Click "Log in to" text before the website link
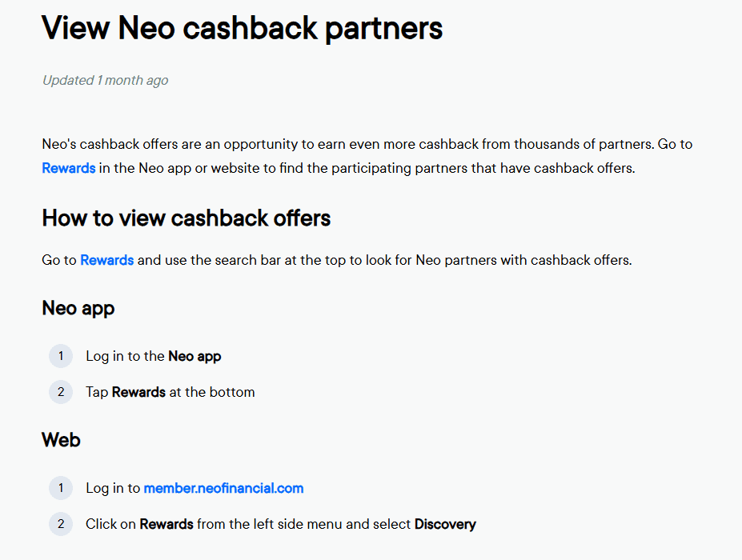Viewport: 742px width, 560px height. click(x=112, y=488)
